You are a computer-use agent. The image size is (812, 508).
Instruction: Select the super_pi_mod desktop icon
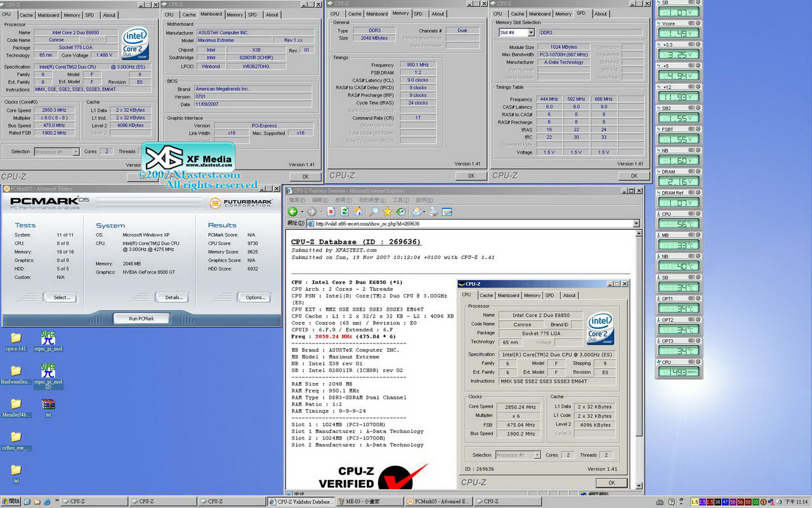pyautogui.click(x=48, y=341)
